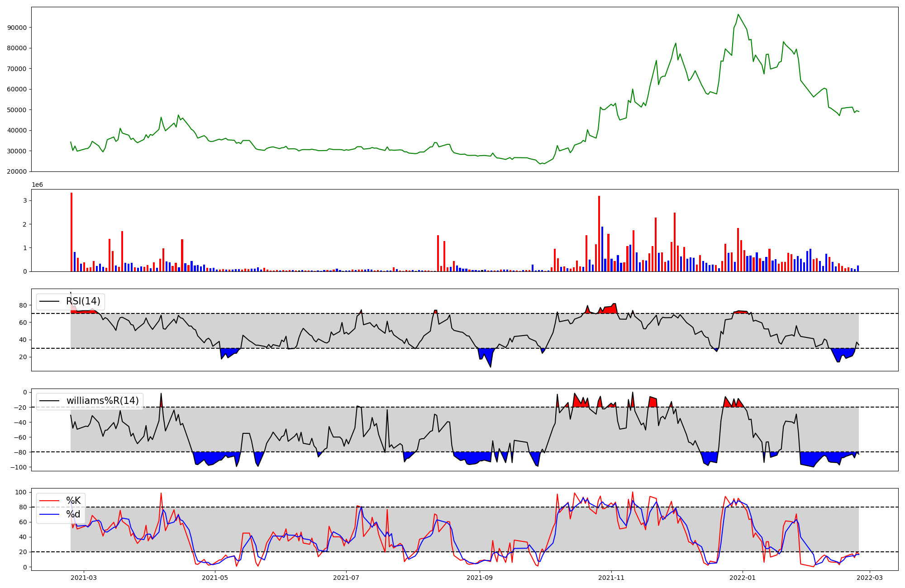
Task: Click the tallest red volume bar at chart start
Action: click(71, 232)
